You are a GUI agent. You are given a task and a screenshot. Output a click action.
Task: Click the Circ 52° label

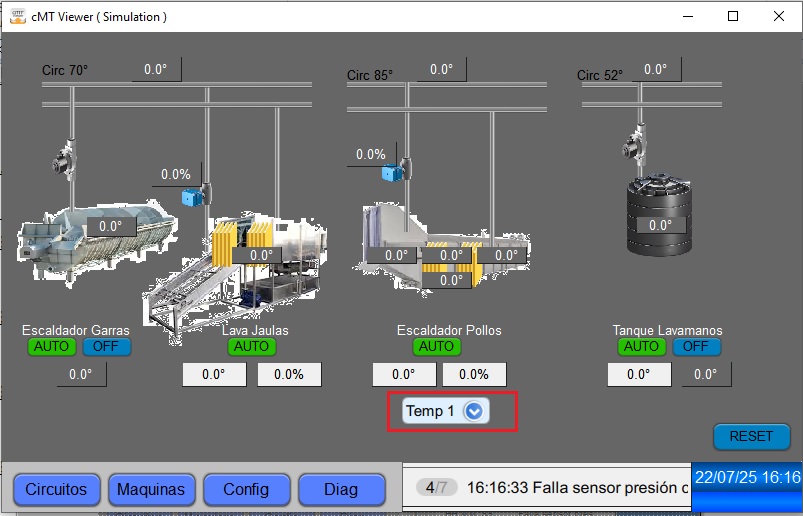[x=600, y=75]
